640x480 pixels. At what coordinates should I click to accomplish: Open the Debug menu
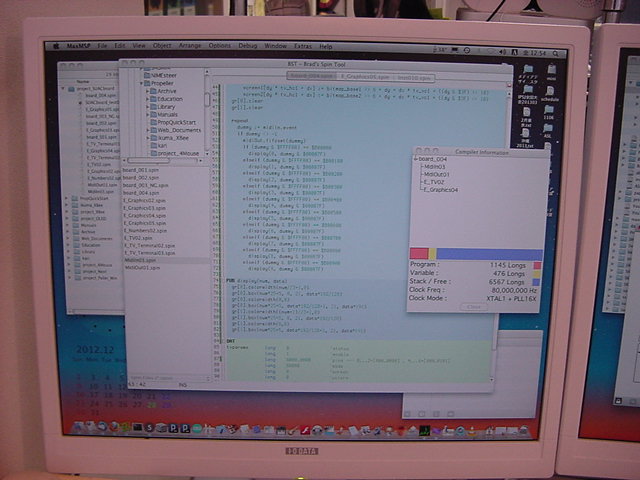click(x=248, y=46)
